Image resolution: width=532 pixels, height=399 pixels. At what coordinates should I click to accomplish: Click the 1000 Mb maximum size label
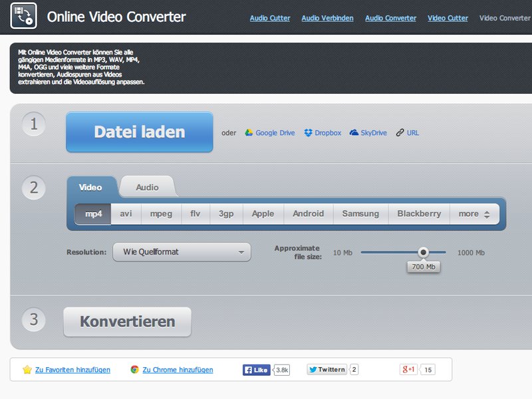(471, 253)
